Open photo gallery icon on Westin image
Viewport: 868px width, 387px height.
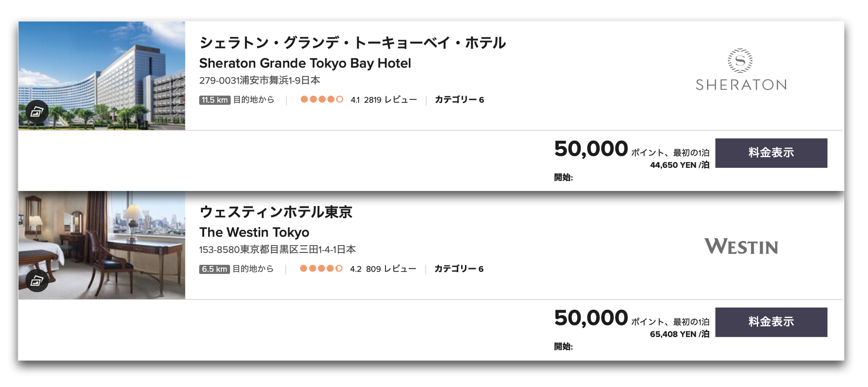point(37,281)
